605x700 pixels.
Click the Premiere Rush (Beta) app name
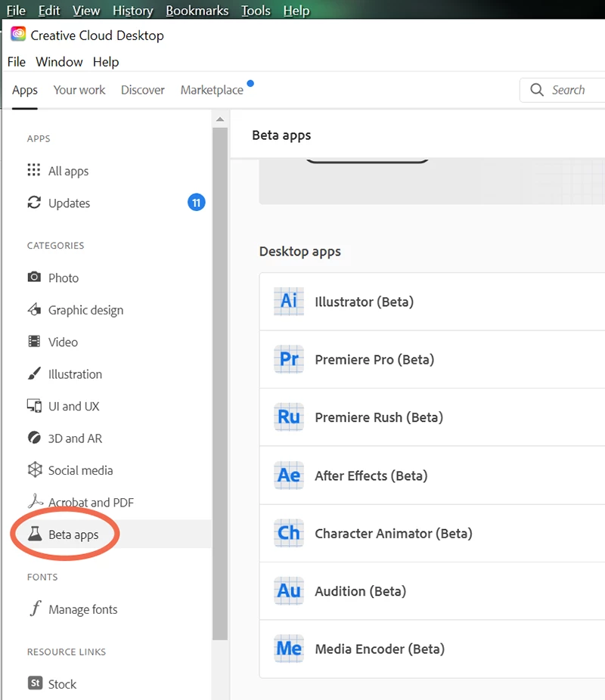pyautogui.click(x=379, y=417)
